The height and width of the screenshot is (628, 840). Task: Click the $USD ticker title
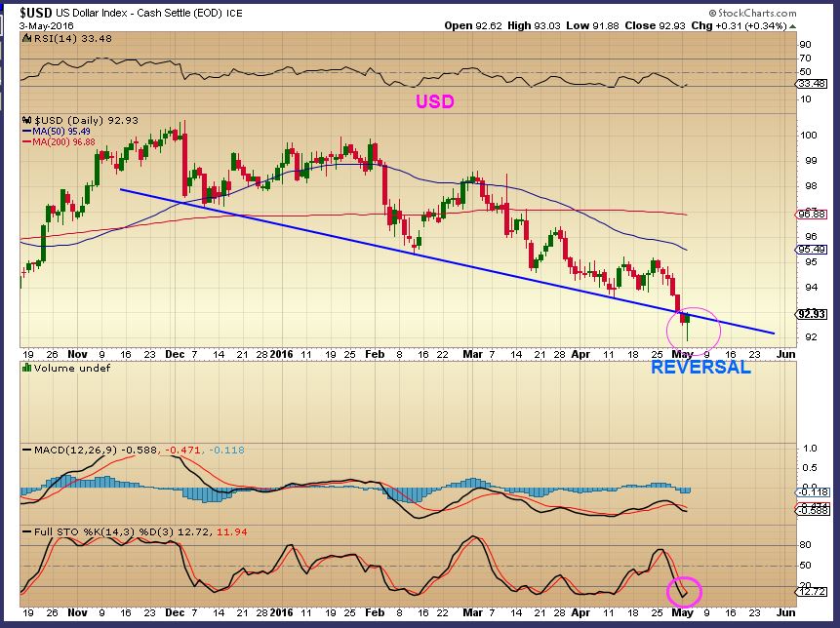(x=35, y=13)
